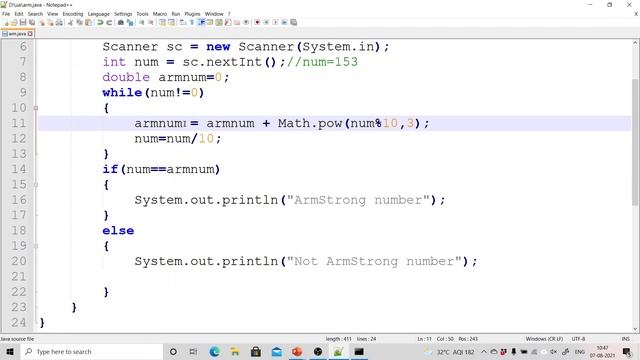Open User Defined Language dialog icon
Viewport: 640px width, 360px height.
210,22
